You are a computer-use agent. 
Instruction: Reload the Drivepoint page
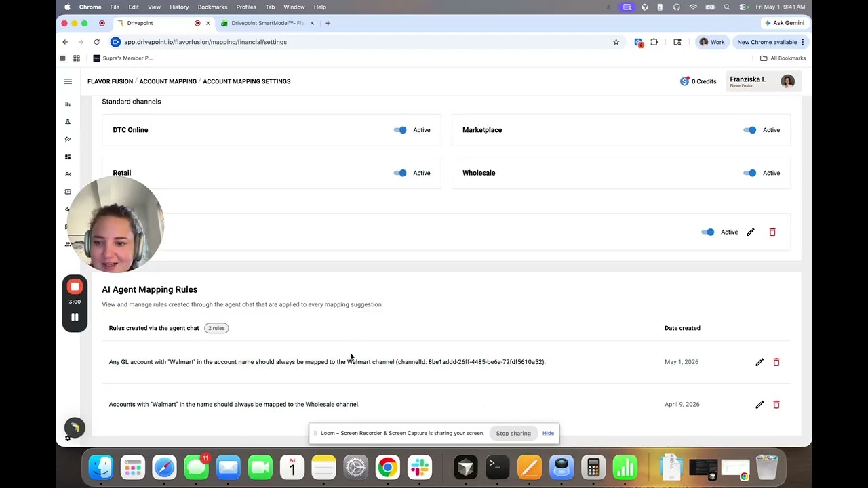pyautogui.click(x=97, y=42)
